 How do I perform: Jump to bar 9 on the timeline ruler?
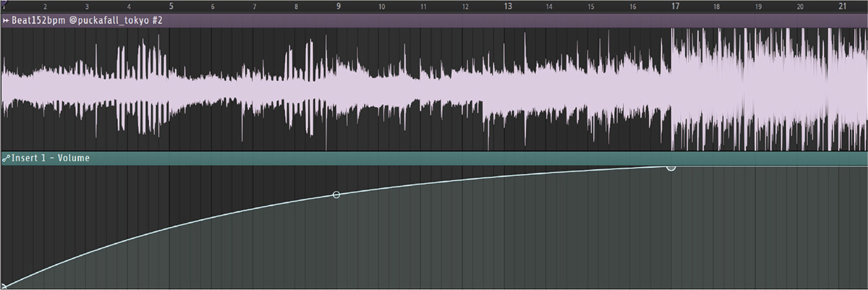tap(339, 6)
